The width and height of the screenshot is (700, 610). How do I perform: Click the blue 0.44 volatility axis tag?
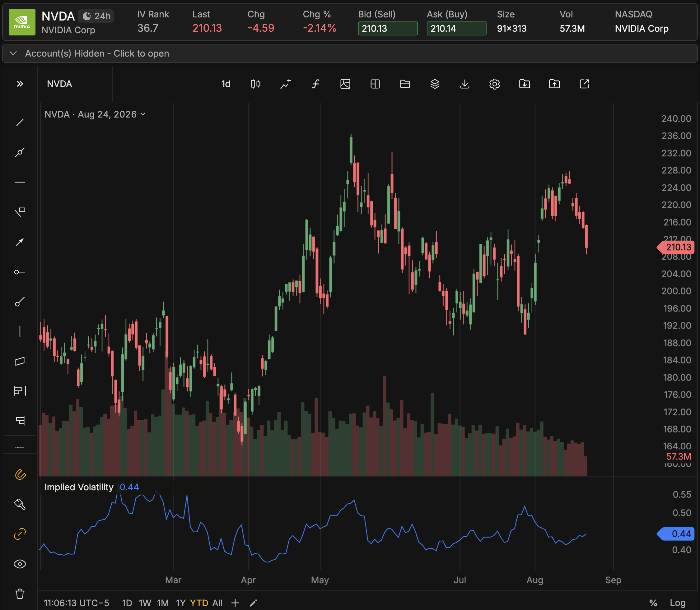676,534
